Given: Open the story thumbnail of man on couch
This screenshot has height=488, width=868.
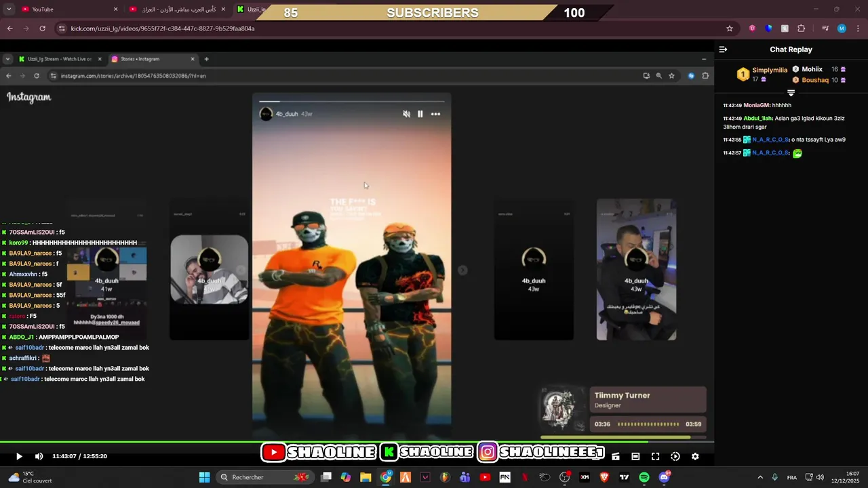Looking at the screenshot, I should tap(209, 270).
